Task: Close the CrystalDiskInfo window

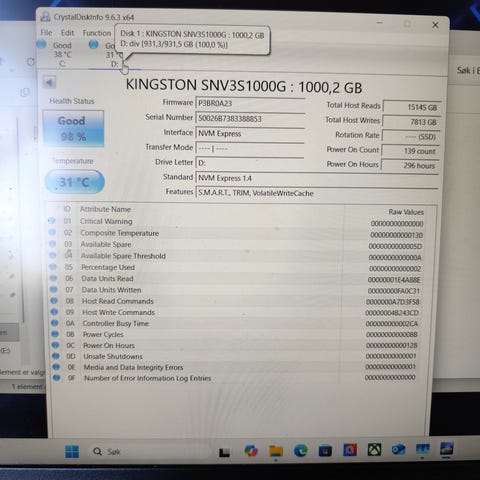Action: [435, 25]
